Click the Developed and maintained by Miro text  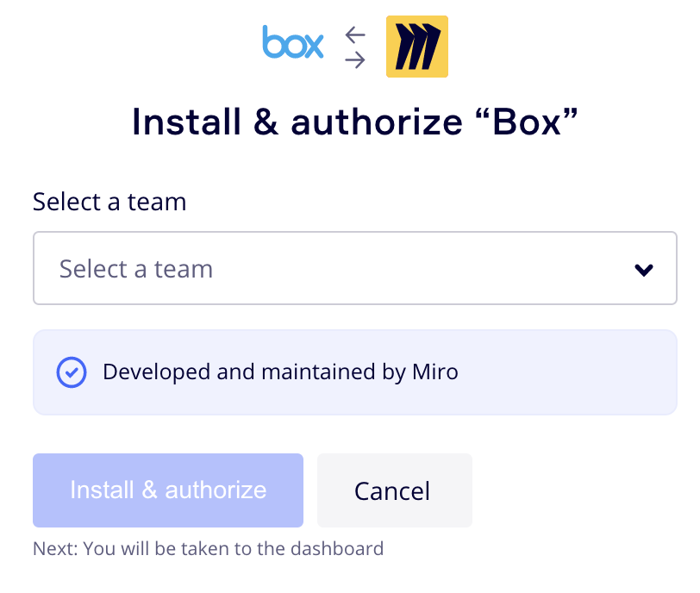[x=280, y=372]
